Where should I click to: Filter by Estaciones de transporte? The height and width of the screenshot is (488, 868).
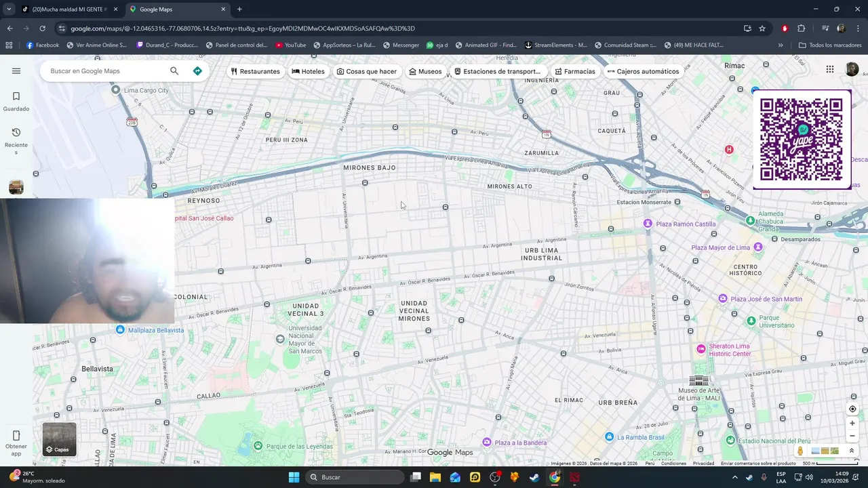[x=497, y=71]
